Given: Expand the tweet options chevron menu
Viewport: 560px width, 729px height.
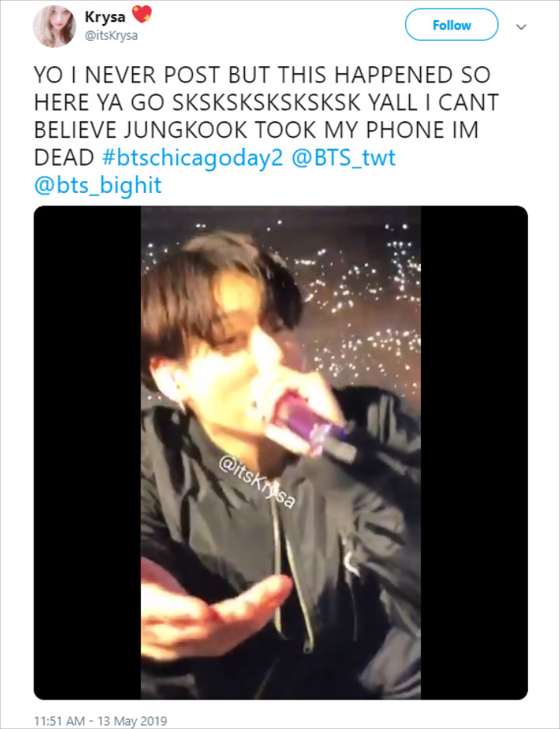Looking at the screenshot, I should point(521,26).
